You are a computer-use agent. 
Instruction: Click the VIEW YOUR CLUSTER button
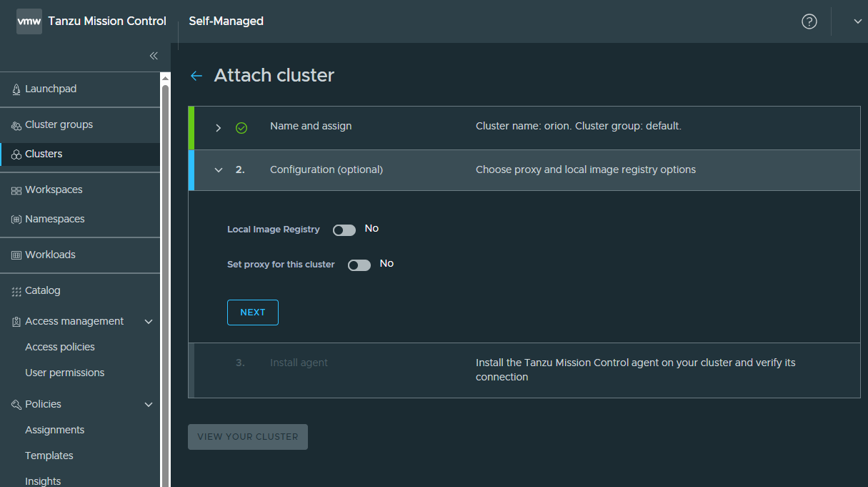click(248, 437)
